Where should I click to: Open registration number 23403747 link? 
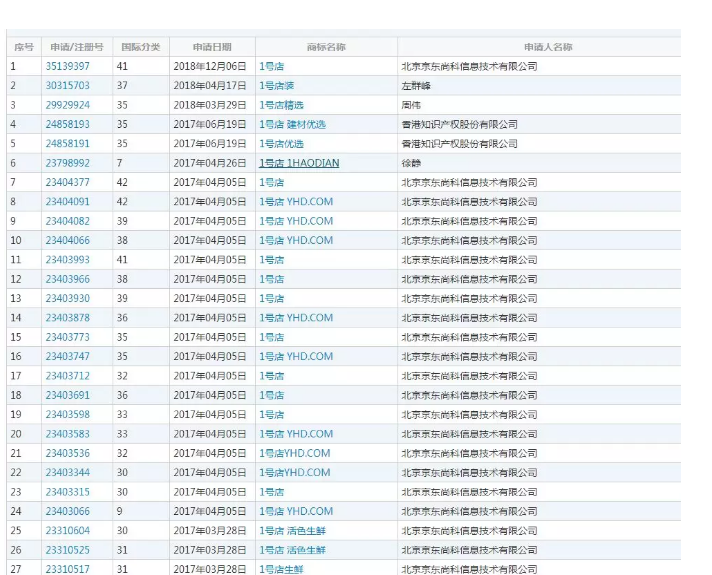67,357
